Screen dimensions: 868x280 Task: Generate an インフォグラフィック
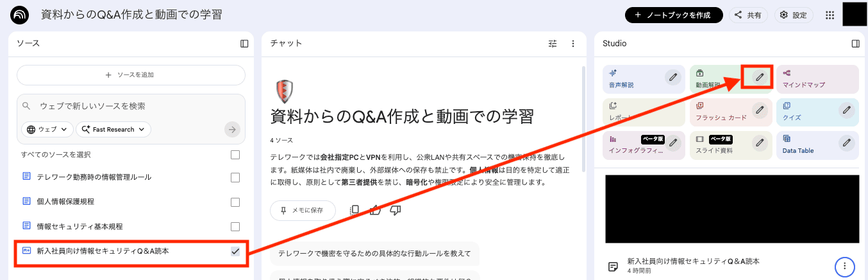(x=644, y=145)
